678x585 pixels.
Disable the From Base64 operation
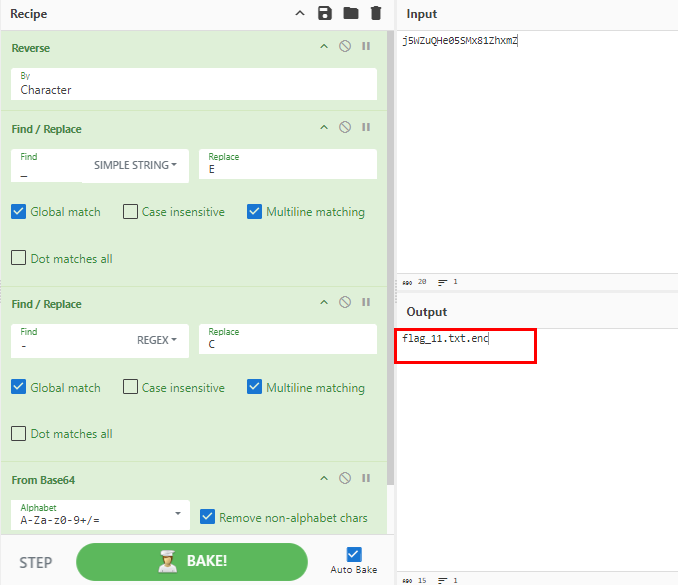click(x=345, y=478)
